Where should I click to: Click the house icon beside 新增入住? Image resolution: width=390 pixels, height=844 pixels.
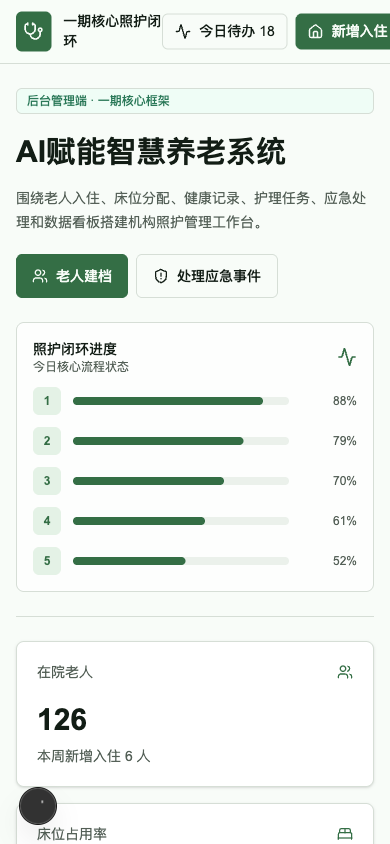pyautogui.click(x=315, y=32)
